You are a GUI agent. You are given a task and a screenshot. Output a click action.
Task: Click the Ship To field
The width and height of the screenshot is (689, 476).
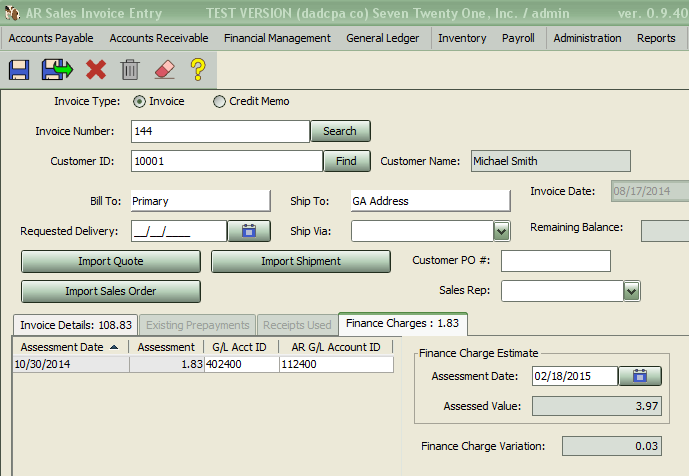click(431, 201)
